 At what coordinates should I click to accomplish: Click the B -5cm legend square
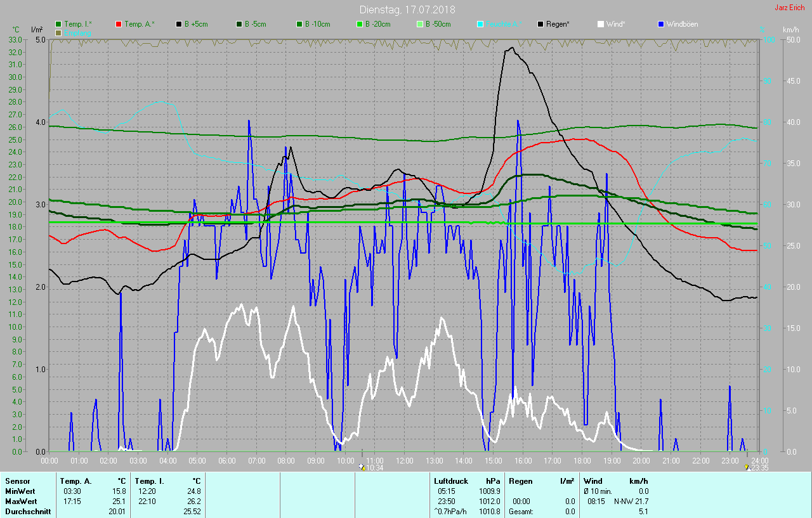tap(240, 24)
